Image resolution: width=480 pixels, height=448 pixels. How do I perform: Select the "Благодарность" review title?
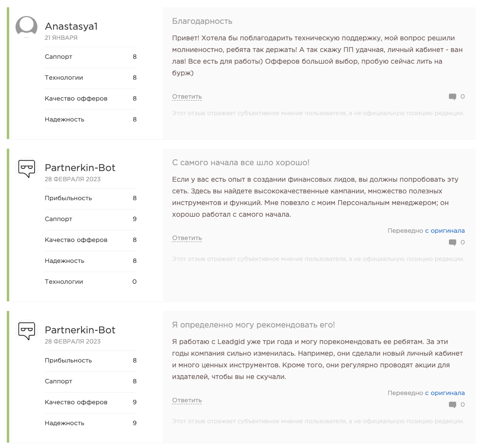(x=202, y=21)
